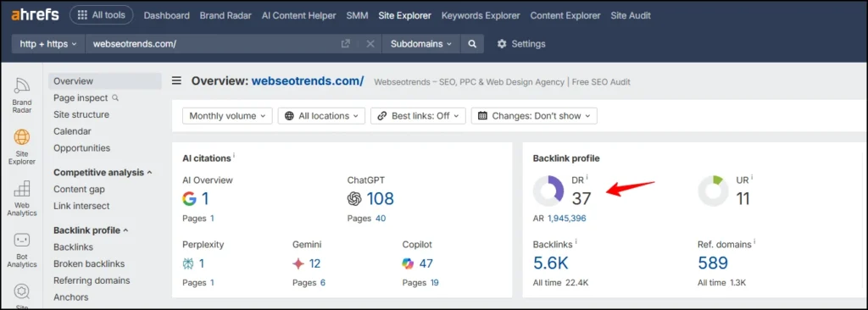Click the Ref. domains count 589
868x310 pixels.
[712, 263]
